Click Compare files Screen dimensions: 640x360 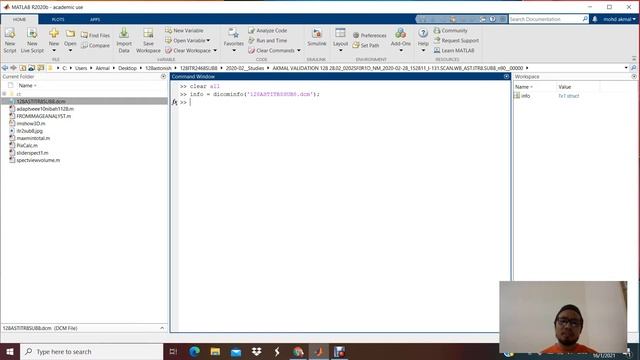tap(96, 45)
